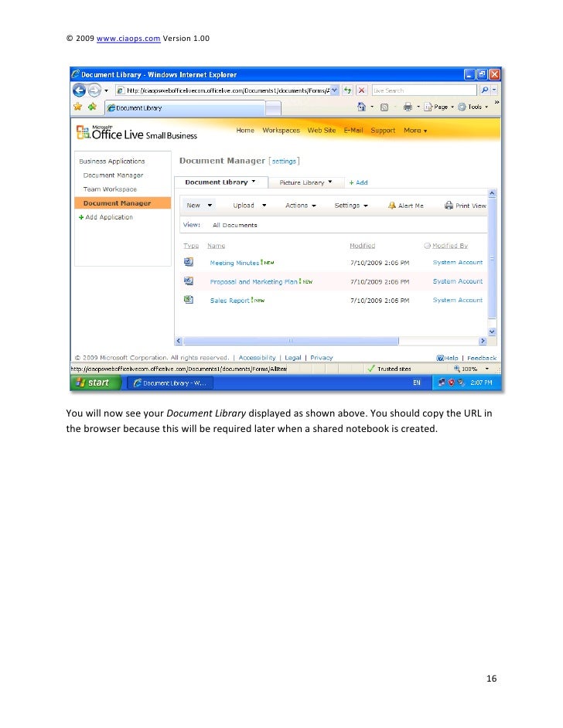Add to Favorites star-plus icon
Image resolution: width=563 pixels, height=728 pixels.
click(93, 107)
